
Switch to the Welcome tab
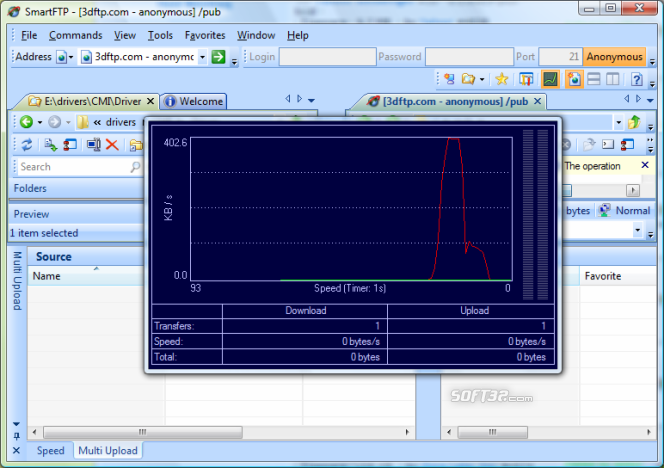pyautogui.click(x=194, y=101)
